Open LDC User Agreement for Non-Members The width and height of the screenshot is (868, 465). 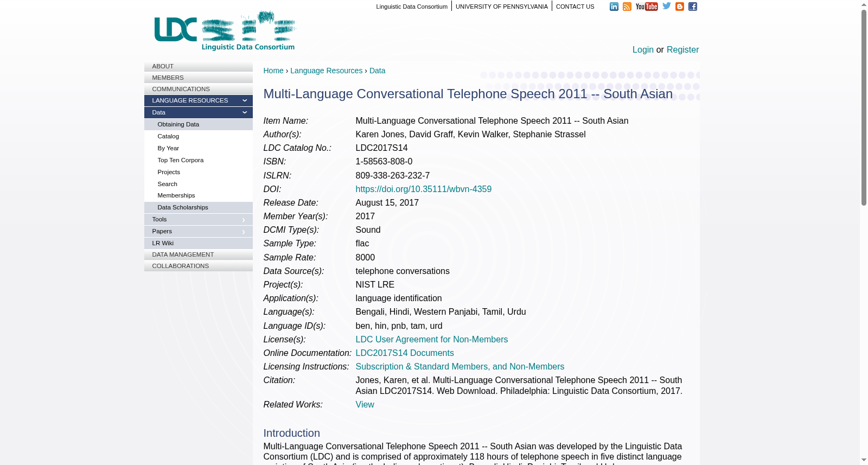tap(432, 340)
